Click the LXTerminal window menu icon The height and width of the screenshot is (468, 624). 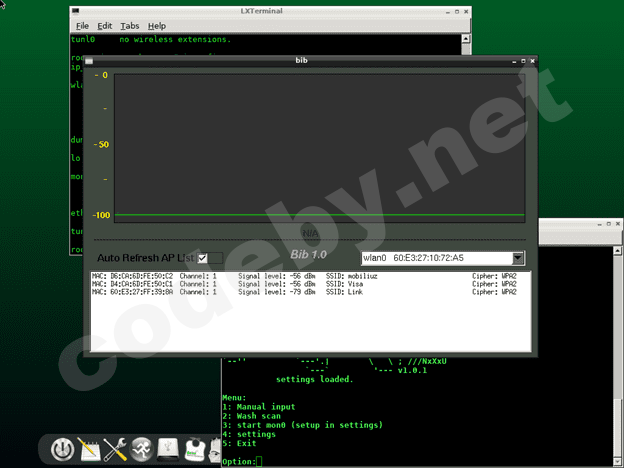[x=77, y=11]
